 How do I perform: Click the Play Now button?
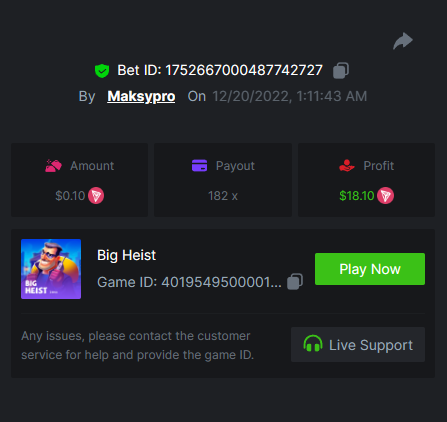[370, 269]
